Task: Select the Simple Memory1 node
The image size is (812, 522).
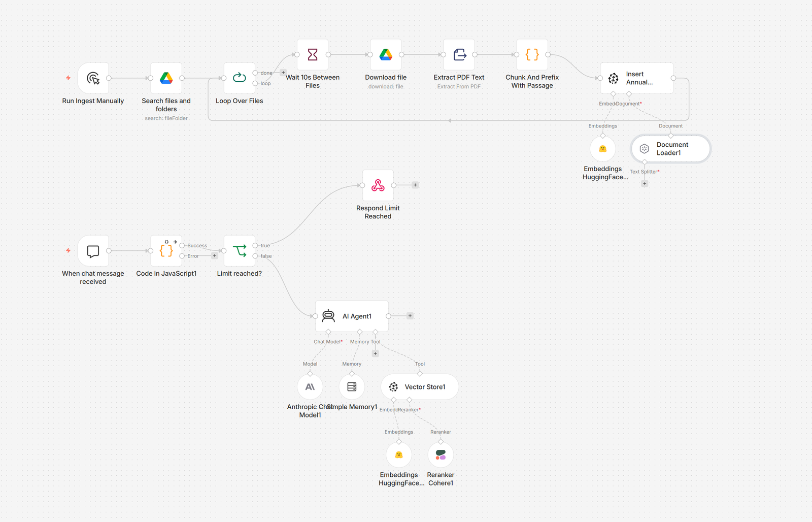Action: 352,387
